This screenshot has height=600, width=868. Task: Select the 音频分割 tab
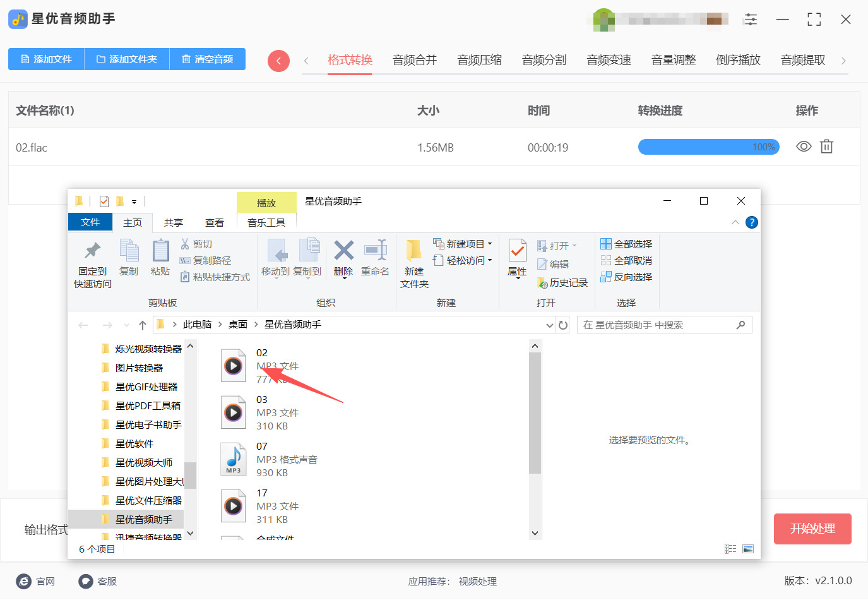pyautogui.click(x=544, y=60)
